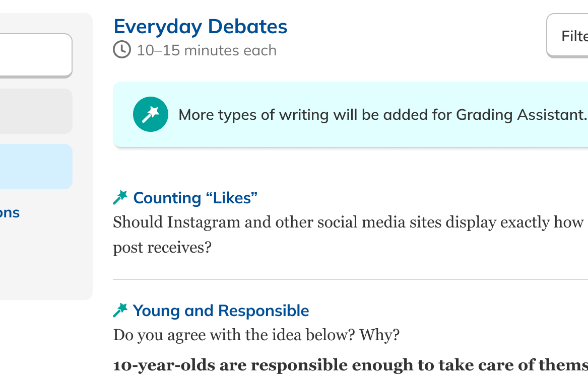588x388 pixels.
Task: Click the Everyday Debates heading
Action: coord(201,27)
